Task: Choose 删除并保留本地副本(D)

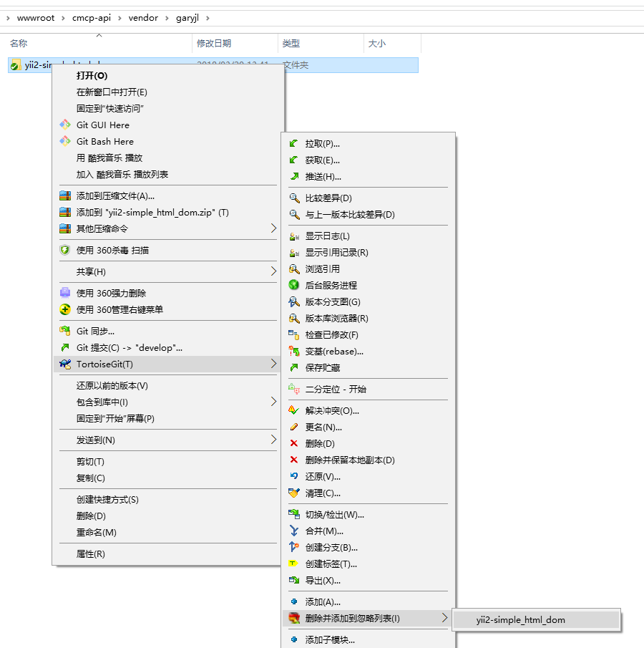Action: (369, 460)
